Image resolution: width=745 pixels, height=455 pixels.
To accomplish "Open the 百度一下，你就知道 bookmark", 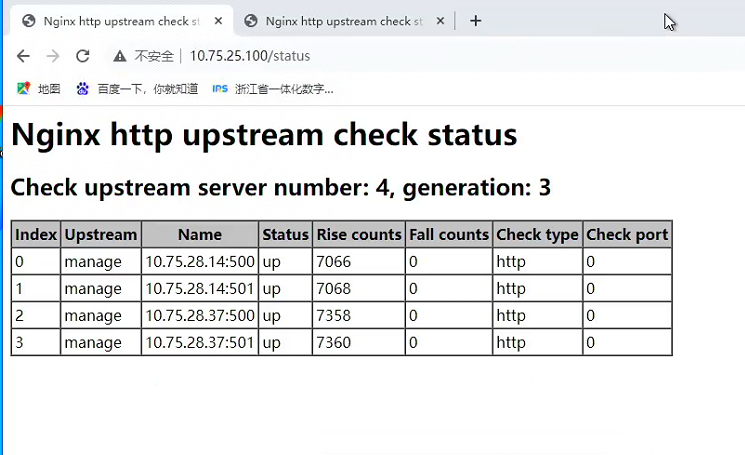I will pyautogui.click(x=137, y=88).
